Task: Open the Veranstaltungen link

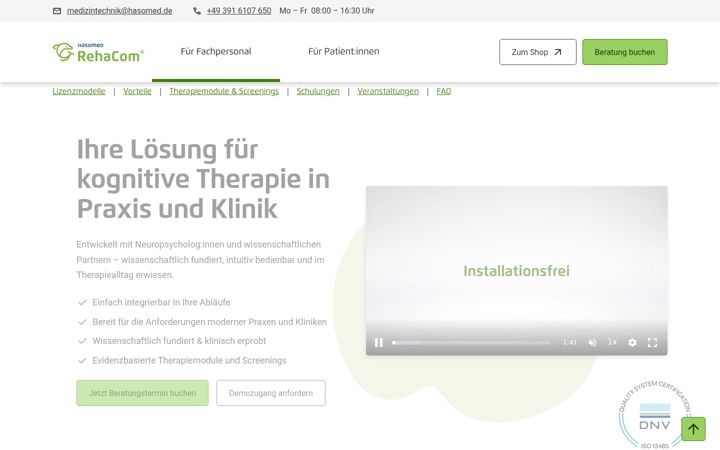Action: [x=388, y=91]
